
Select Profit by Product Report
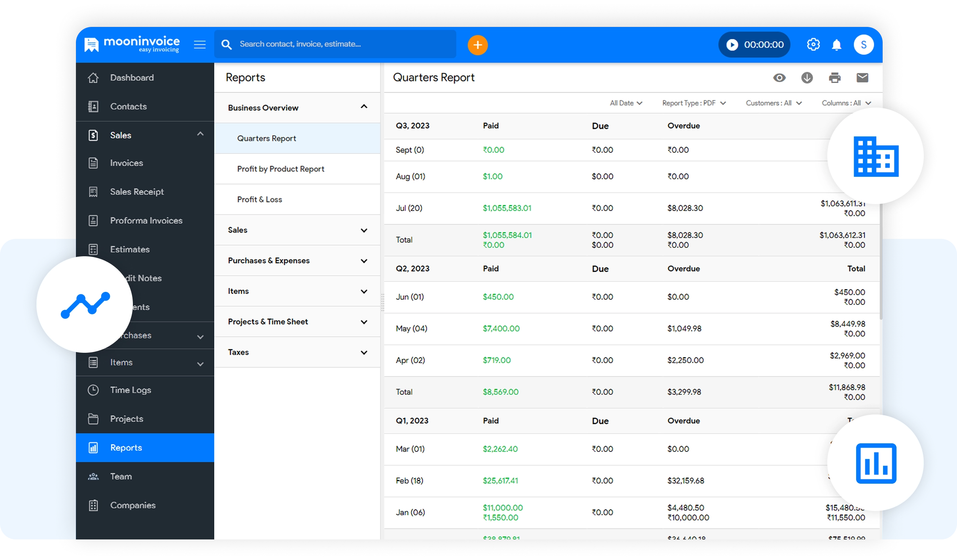280,169
